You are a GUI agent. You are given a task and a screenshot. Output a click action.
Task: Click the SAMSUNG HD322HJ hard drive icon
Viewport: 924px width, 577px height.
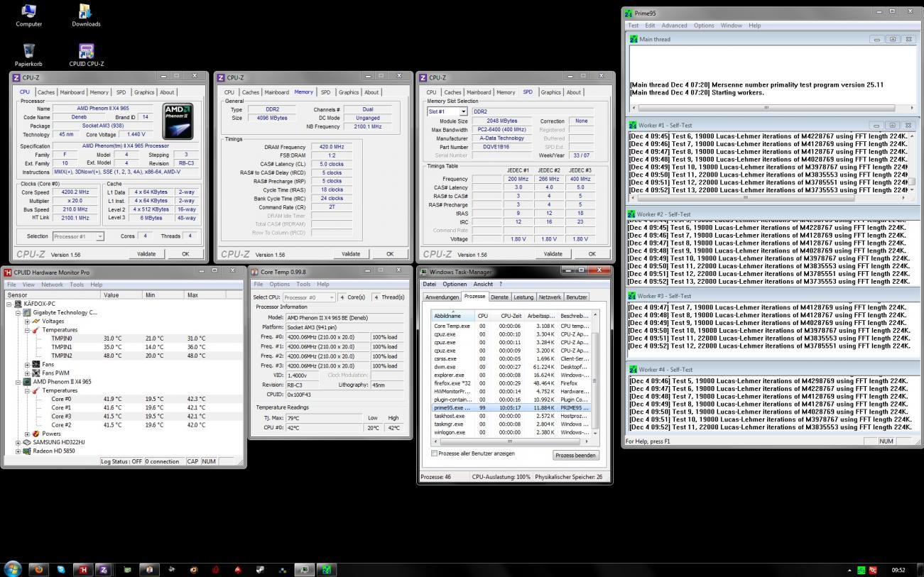coord(27,442)
